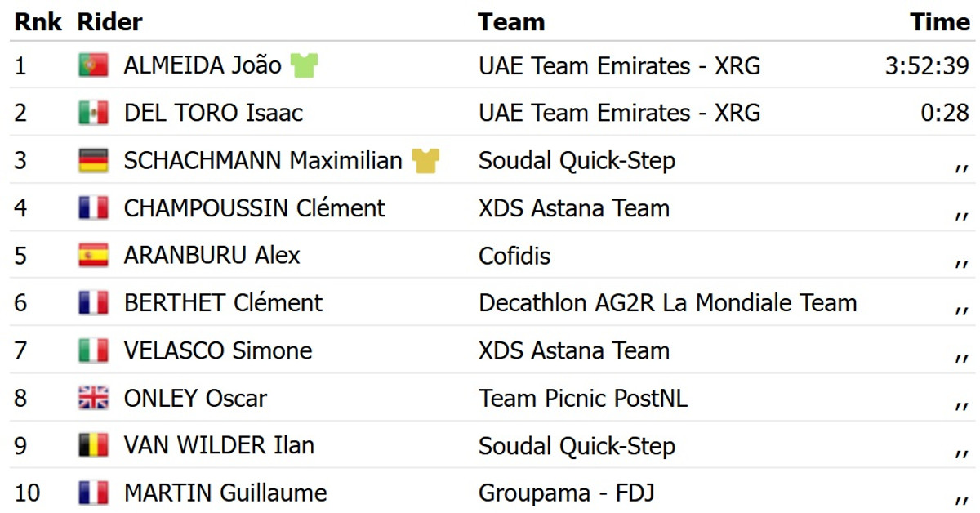Open the Team Picnic PostNL link

click(x=583, y=399)
